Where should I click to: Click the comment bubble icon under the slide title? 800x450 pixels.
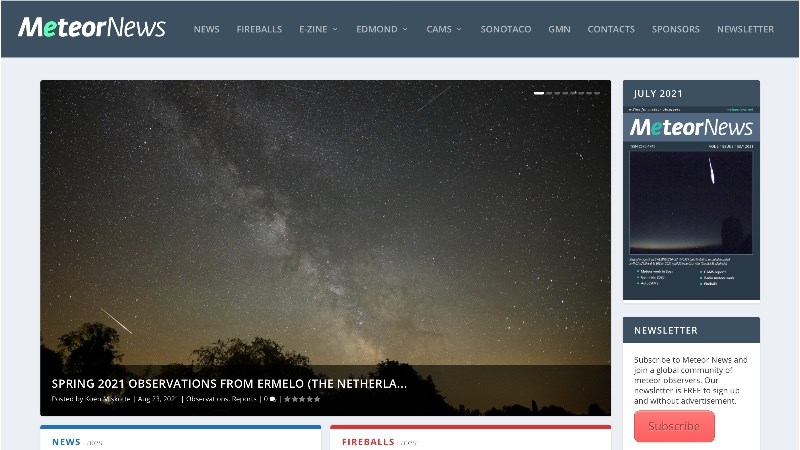click(272, 399)
